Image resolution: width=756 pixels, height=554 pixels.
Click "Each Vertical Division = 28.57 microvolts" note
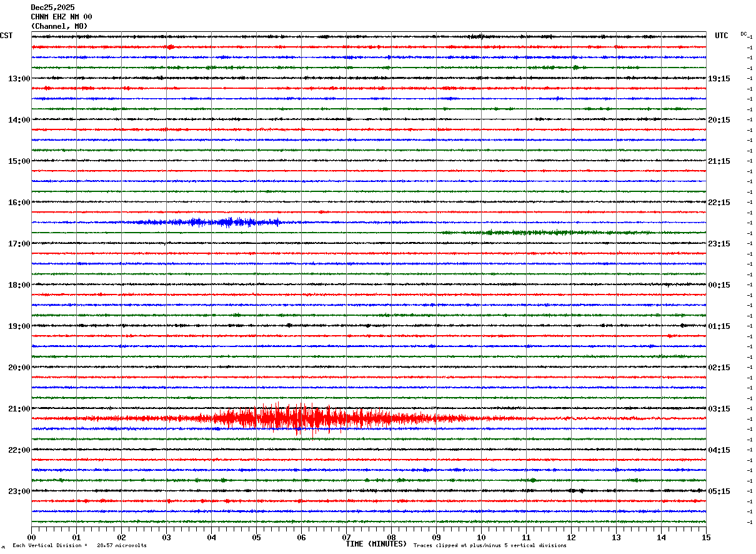coord(79,546)
